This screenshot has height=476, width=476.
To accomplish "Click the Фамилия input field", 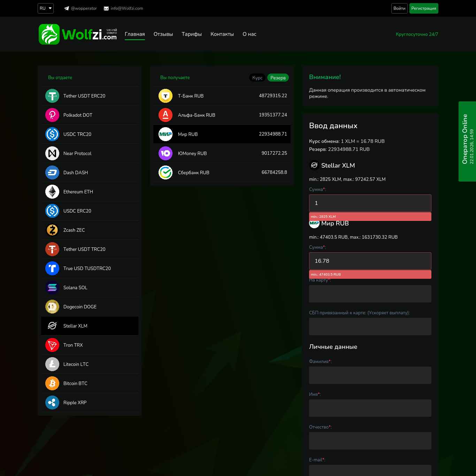I will 370,375.
